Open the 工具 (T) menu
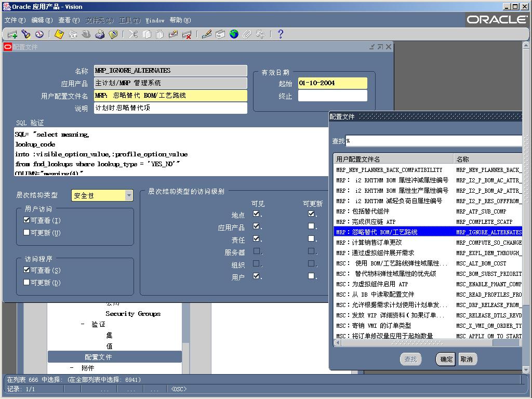Viewport: 532px width, 399px height. click(x=129, y=20)
